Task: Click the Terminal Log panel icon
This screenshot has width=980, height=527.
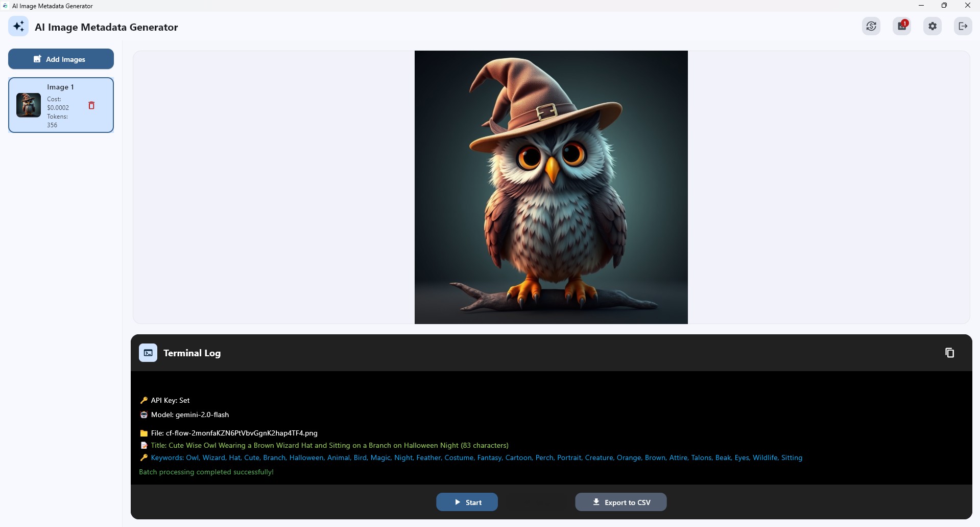Action: [x=148, y=352]
